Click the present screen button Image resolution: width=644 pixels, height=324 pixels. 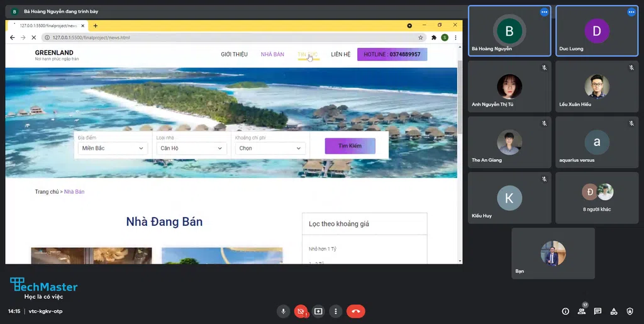point(318,311)
